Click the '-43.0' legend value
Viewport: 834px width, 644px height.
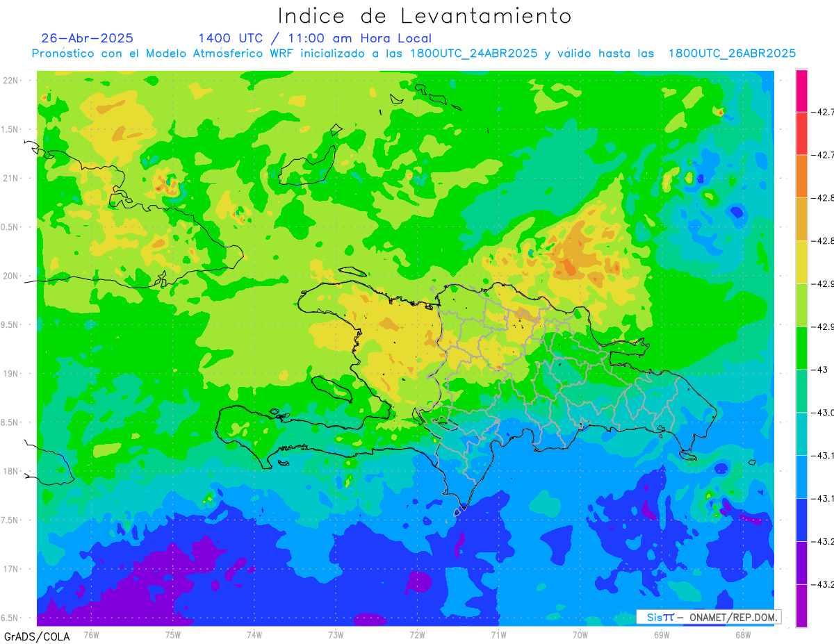tap(824, 413)
